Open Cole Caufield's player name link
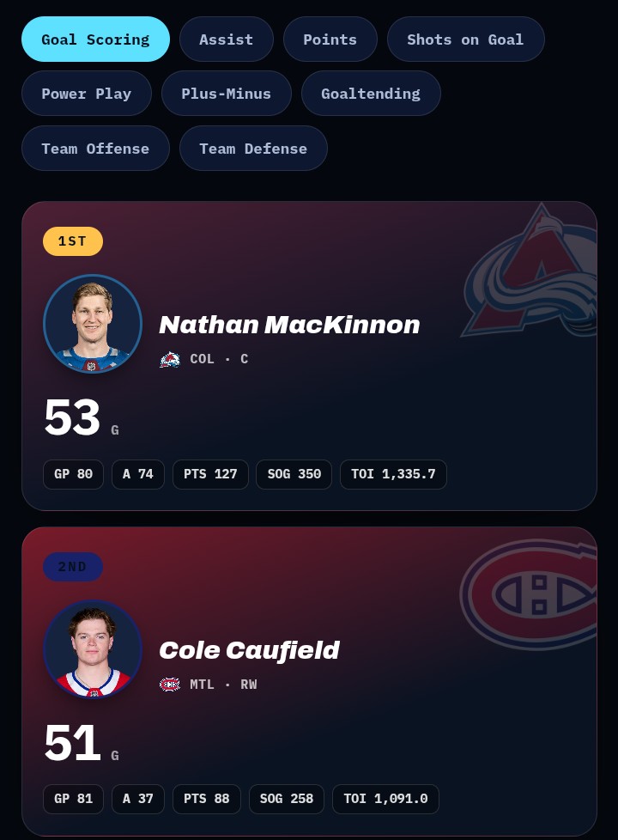The width and height of the screenshot is (618, 840). 250,650
